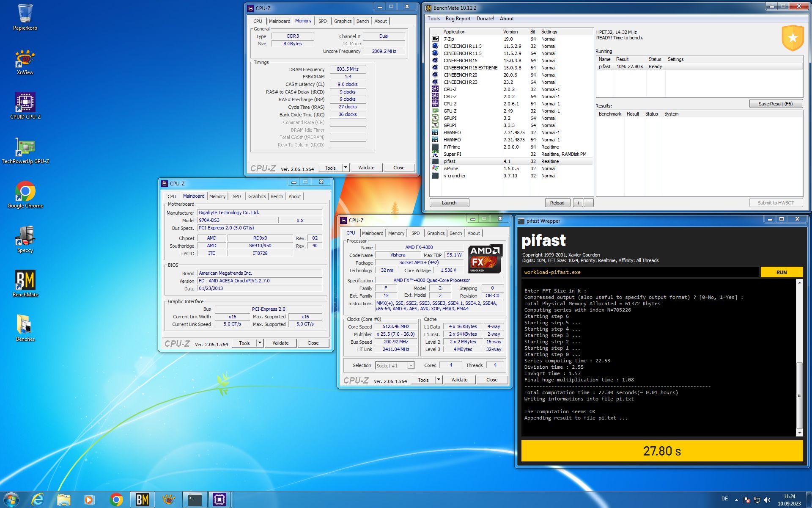Viewport: 812px width, 508px height.
Task: Open Tools dropdown arrow in Mainboard CPU-Z window
Action: [260, 343]
